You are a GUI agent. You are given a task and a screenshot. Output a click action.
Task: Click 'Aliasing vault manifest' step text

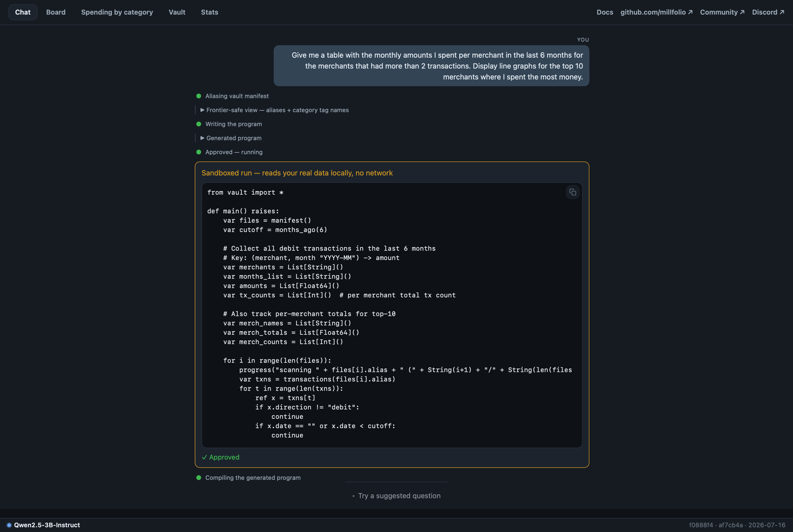pos(237,96)
